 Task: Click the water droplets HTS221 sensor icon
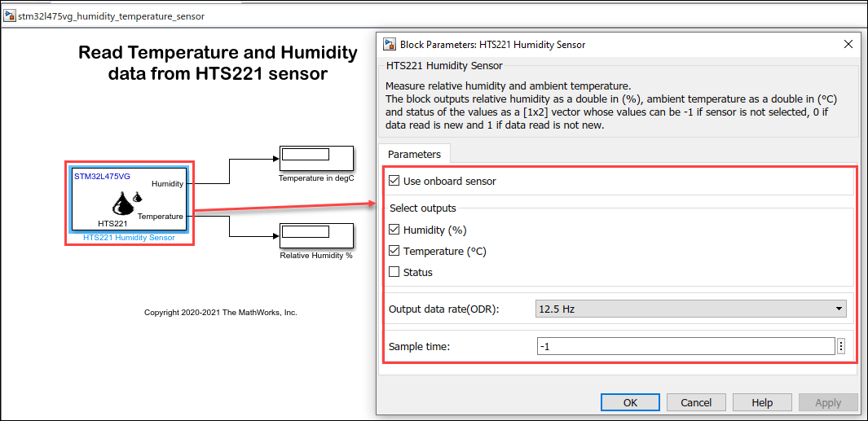126,203
